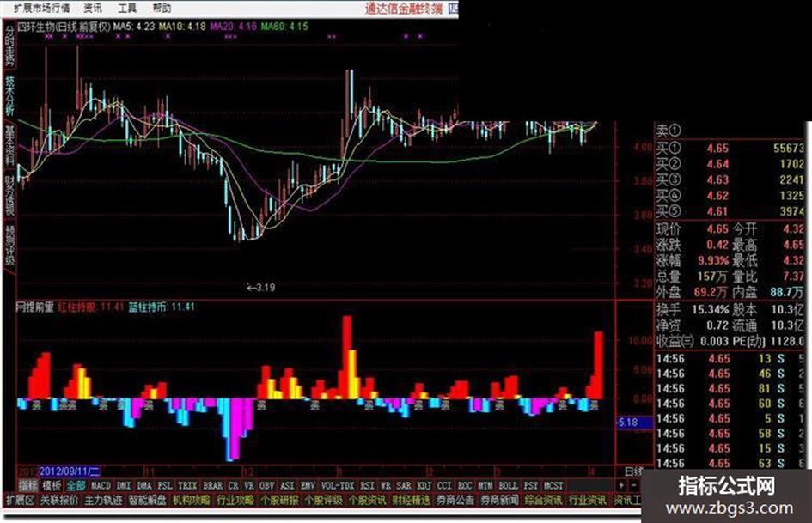Click the 换手 15.34% value
Screen dimensions: 812x523
click(710, 310)
